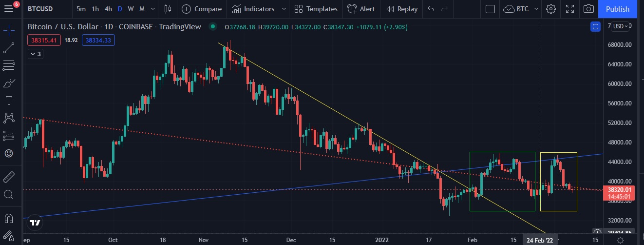Expand the collapsed indicators legend showing 3
Viewport: 644px width, 245px height.
(35, 54)
